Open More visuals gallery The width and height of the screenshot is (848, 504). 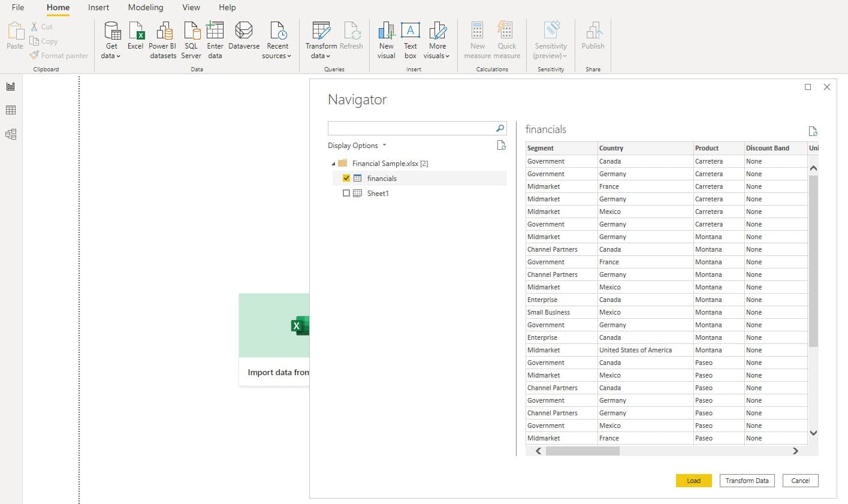(x=437, y=40)
